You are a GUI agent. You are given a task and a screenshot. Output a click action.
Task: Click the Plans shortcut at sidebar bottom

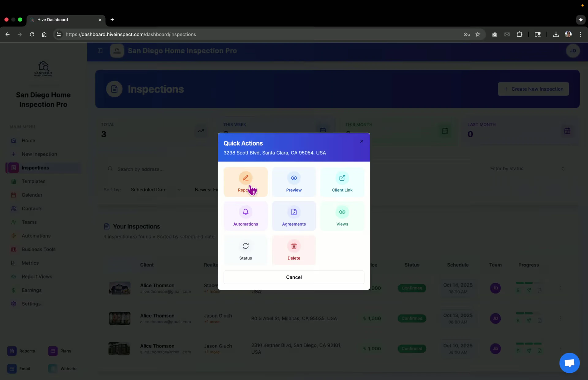pyautogui.click(x=60, y=351)
